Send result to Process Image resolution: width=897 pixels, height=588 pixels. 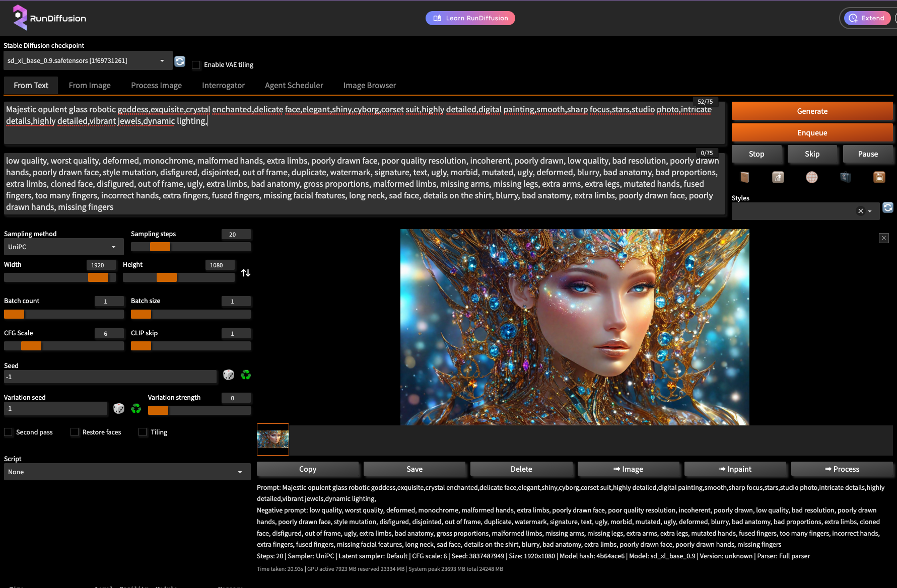[842, 469]
